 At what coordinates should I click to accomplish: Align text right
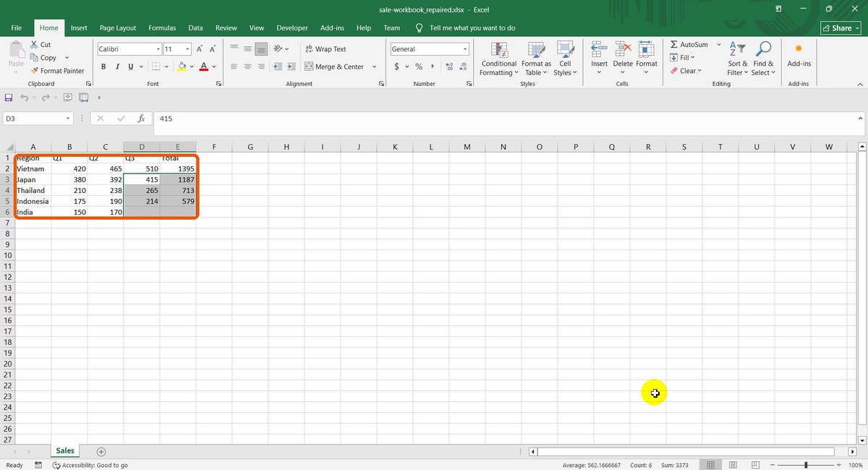click(x=262, y=67)
